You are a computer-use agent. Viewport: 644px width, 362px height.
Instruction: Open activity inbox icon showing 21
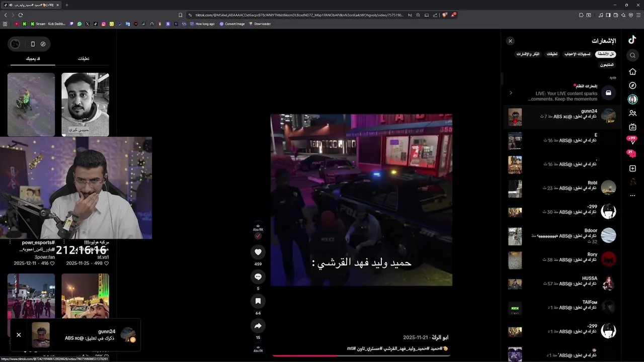(632, 154)
